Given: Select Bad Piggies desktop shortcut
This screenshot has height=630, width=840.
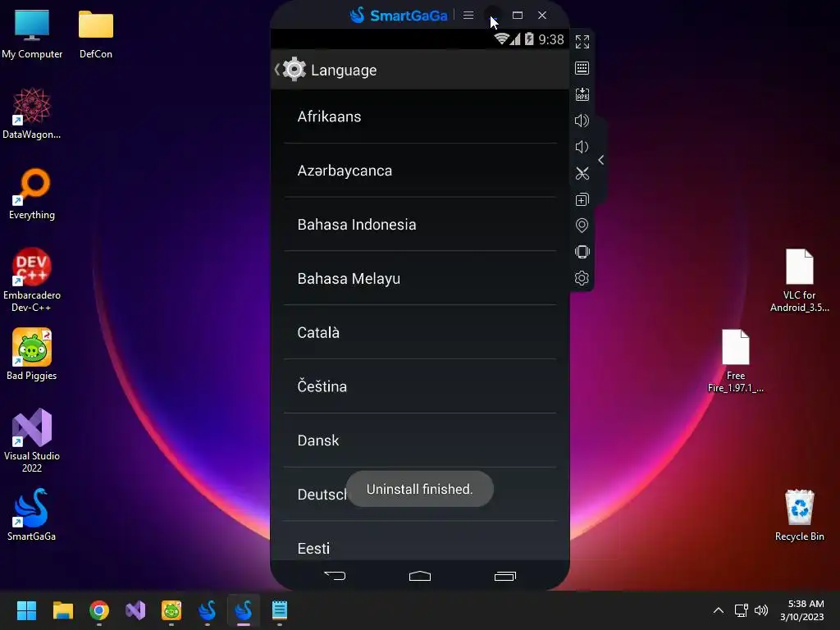Looking at the screenshot, I should tap(32, 354).
